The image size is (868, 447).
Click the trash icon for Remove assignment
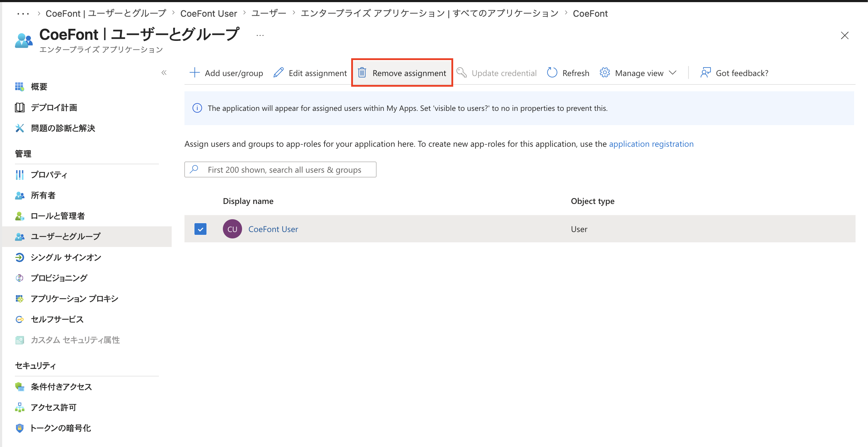362,72
